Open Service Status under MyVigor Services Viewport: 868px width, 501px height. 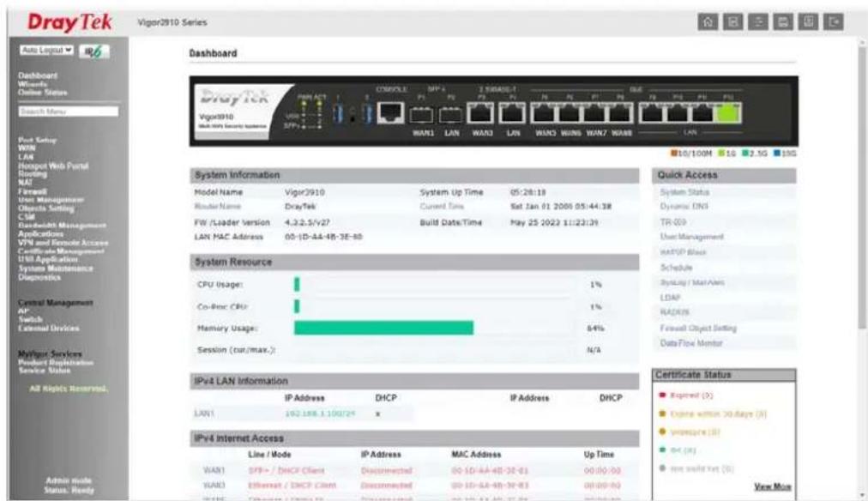point(45,371)
